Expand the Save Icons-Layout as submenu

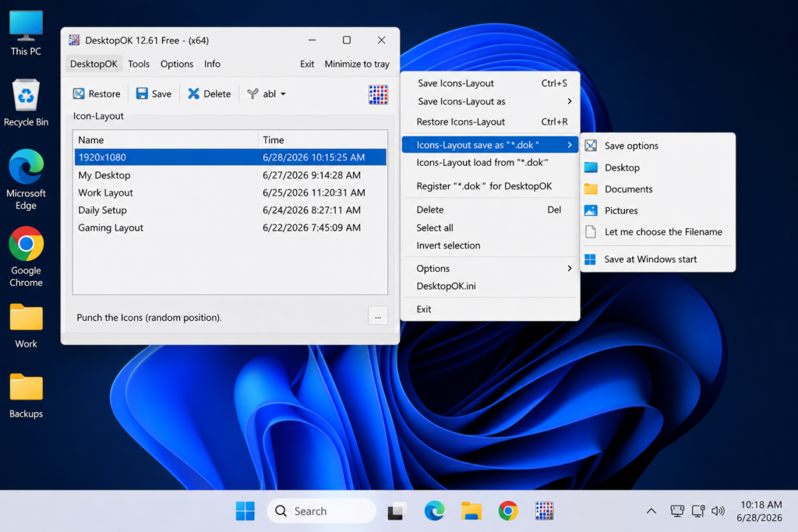click(x=490, y=101)
